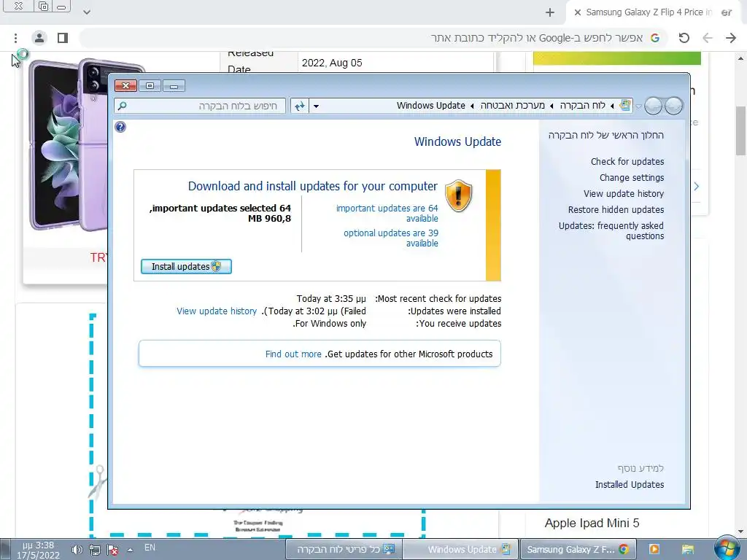Click Check for updates in sidebar

click(x=627, y=161)
